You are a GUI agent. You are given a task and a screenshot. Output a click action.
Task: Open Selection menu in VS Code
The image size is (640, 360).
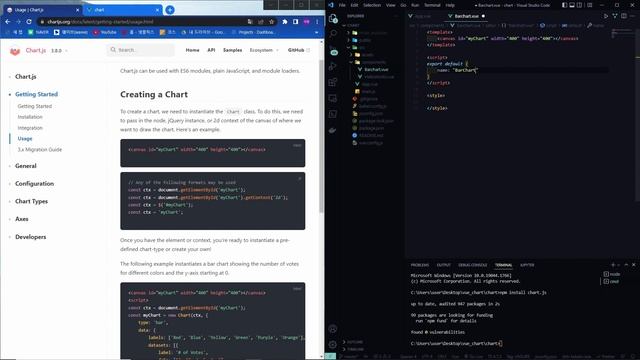[372, 5]
